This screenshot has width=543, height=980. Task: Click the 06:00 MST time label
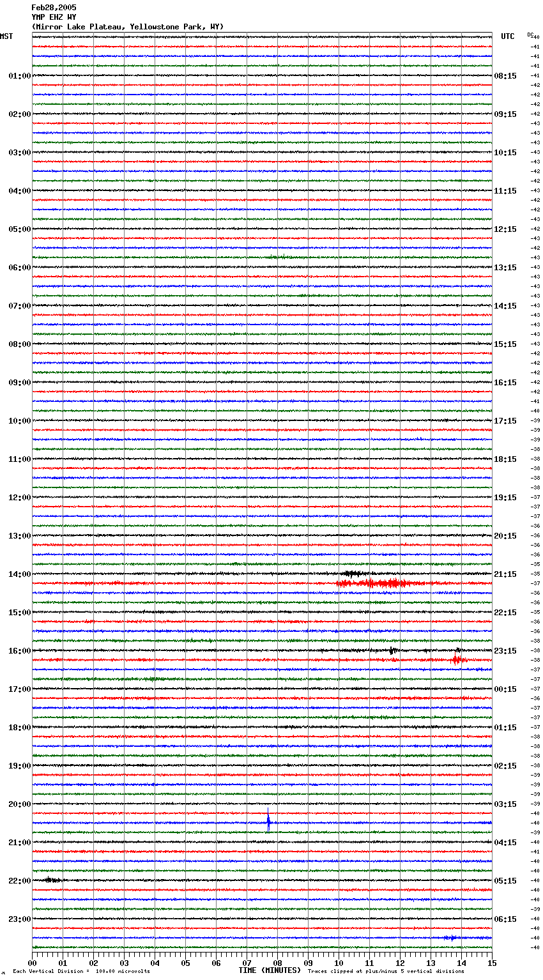coord(20,268)
